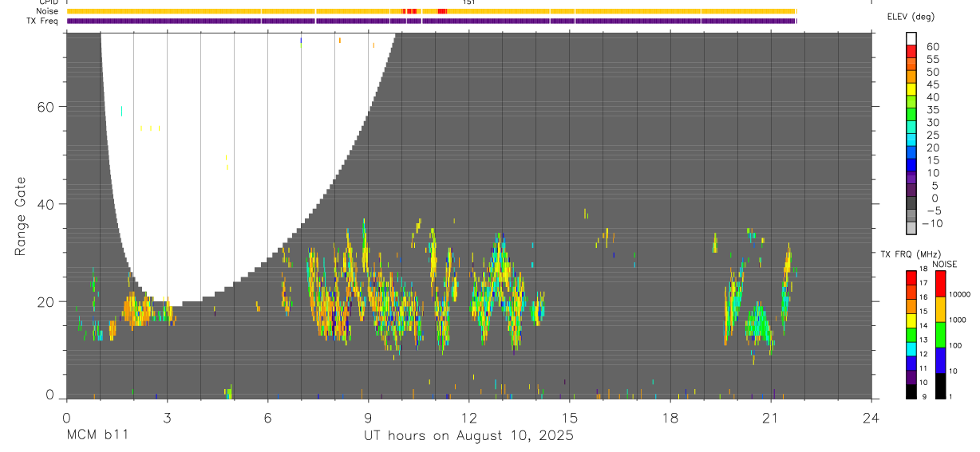Click the black bottom segment of TX FRQ color bar
Viewport: 980px width, 452px height.
(x=911, y=390)
